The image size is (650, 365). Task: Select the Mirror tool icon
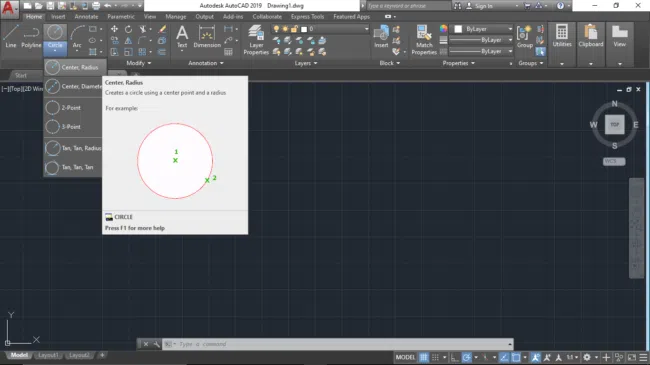click(129, 41)
